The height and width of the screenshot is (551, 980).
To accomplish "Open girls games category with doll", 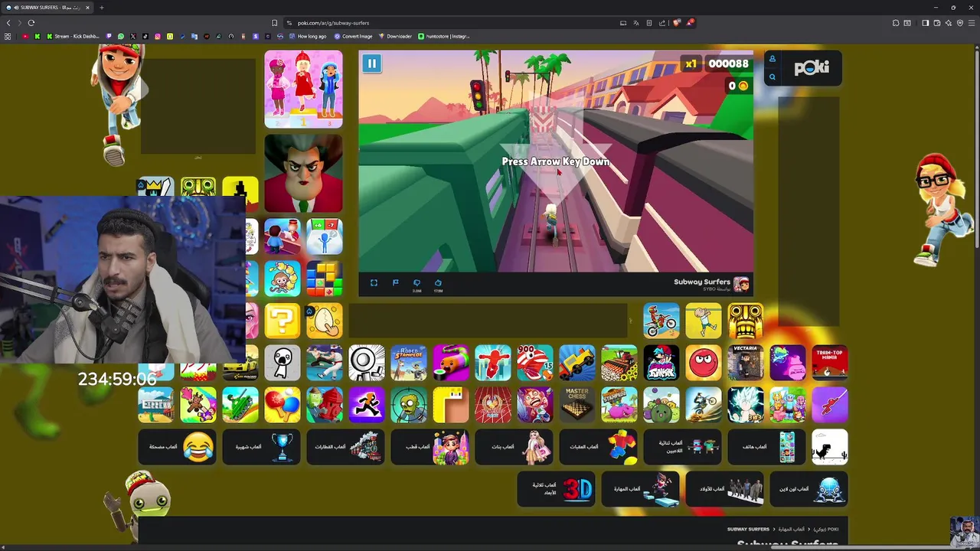I will (x=514, y=447).
